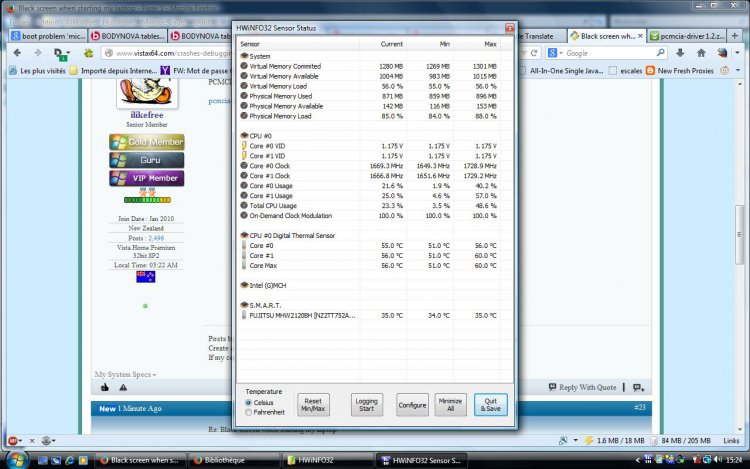
Task: Click the Core #1 VID voltage icon
Action: pyautogui.click(x=244, y=156)
